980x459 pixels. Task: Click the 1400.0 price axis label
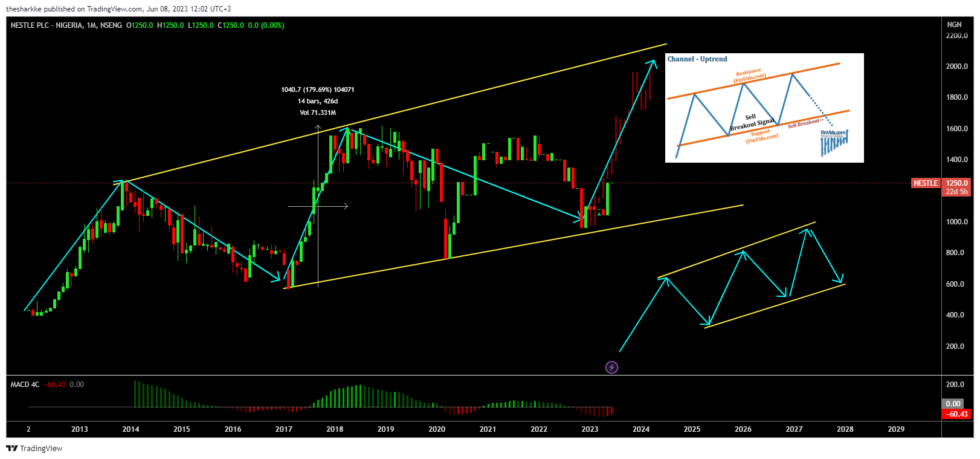tap(957, 160)
